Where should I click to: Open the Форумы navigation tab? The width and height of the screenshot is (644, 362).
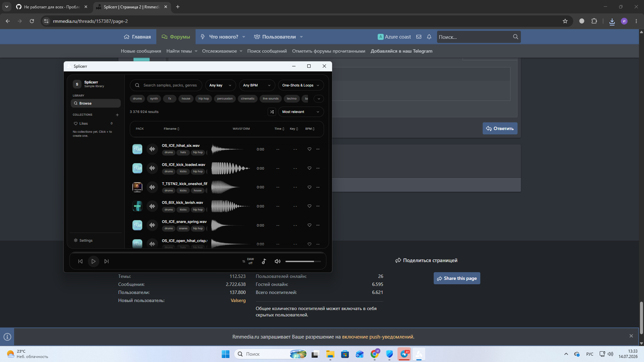176,37
